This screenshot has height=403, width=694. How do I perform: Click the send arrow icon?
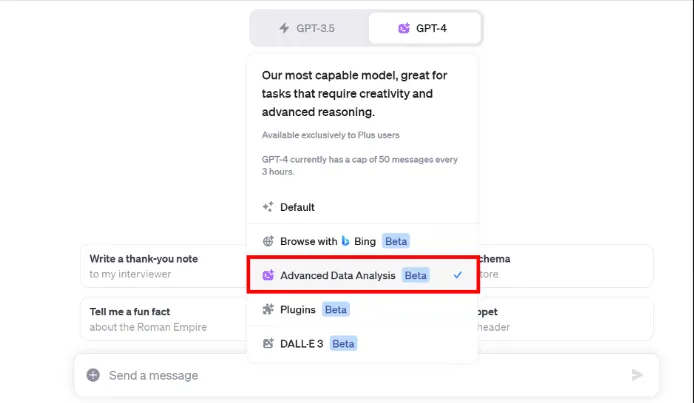tap(637, 375)
